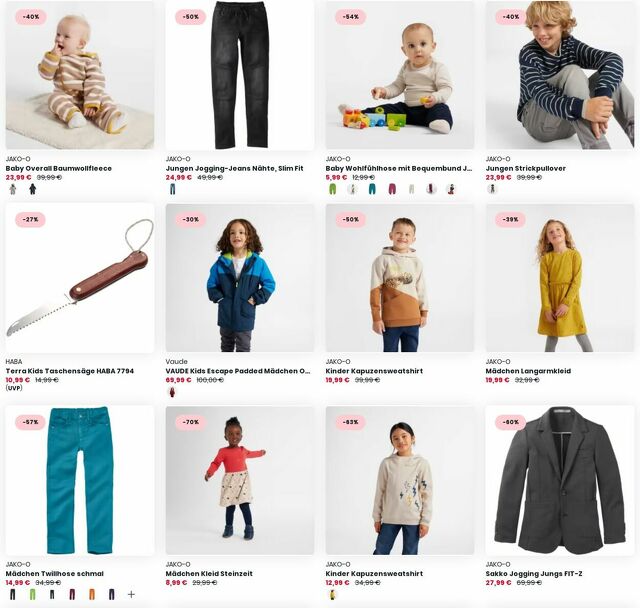
Task: Open the Mädchen Langarmkleid product title
Action: point(528,371)
